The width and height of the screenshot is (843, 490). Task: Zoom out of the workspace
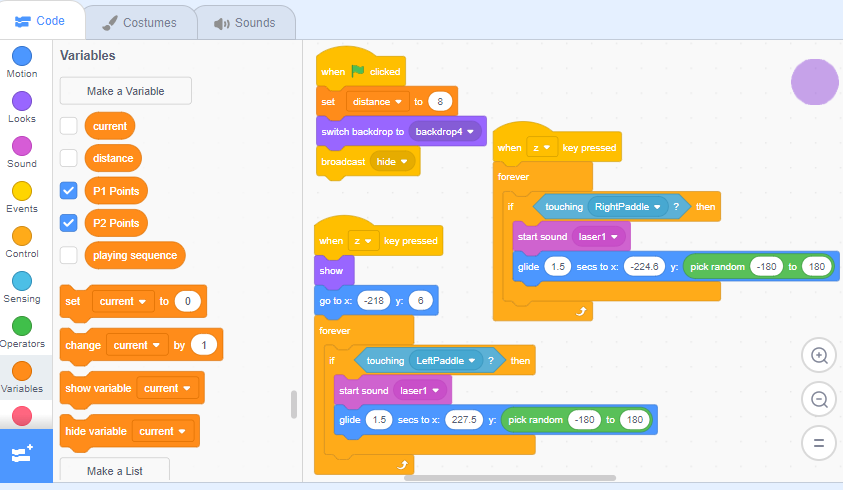(819, 400)
